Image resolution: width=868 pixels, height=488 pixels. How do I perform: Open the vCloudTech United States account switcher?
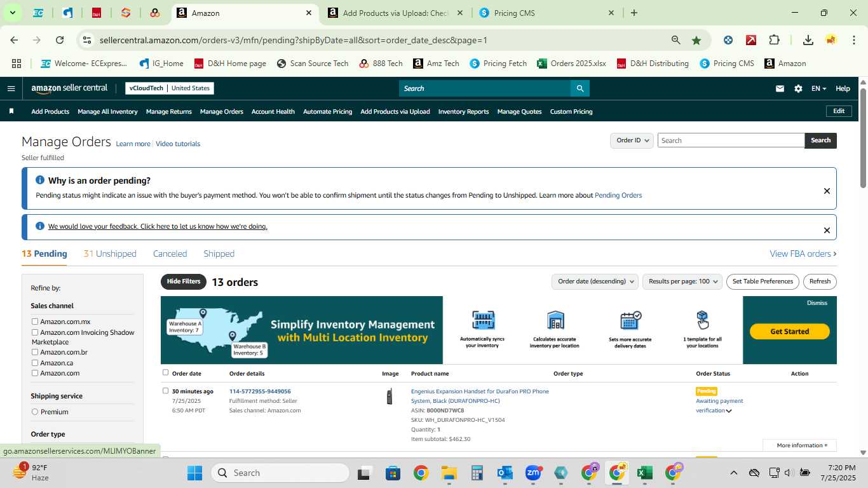point(170,88)
